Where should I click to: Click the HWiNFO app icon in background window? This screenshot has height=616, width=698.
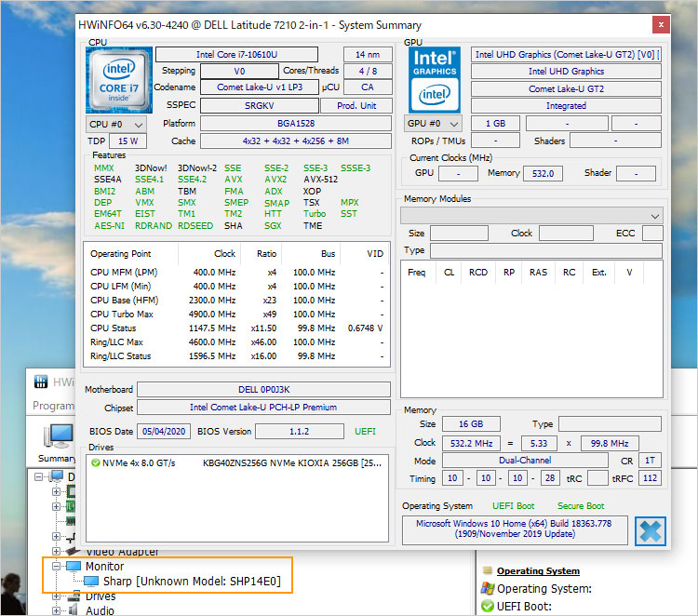(41, 382)
